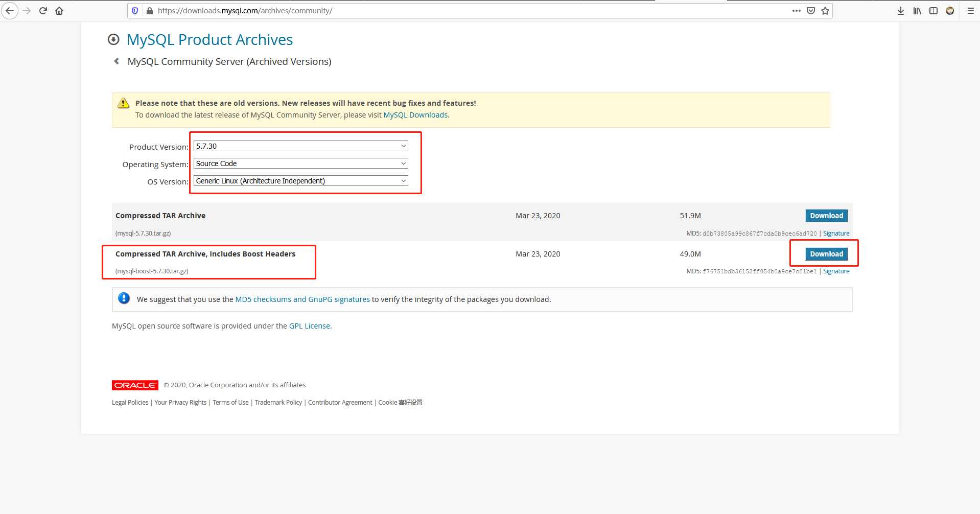
Task: Toggle the sidebar view
Action: [x=934, y=11]
